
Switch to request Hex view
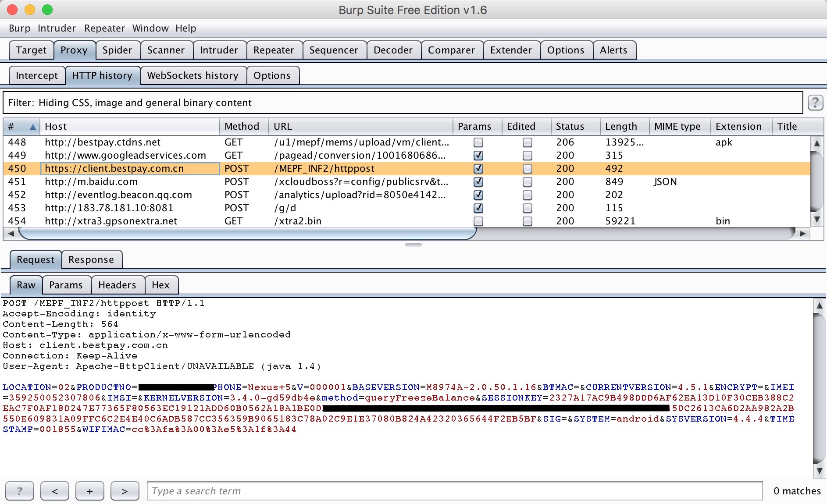click(x=160, y=285)
